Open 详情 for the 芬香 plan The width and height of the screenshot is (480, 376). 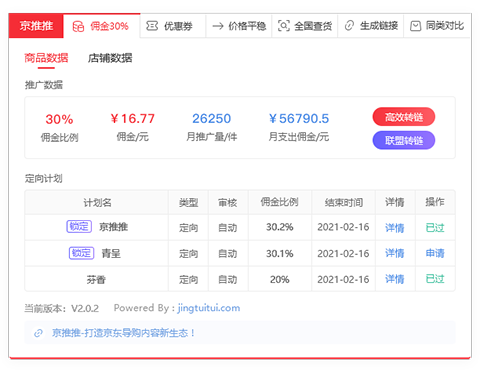[395, 279]
